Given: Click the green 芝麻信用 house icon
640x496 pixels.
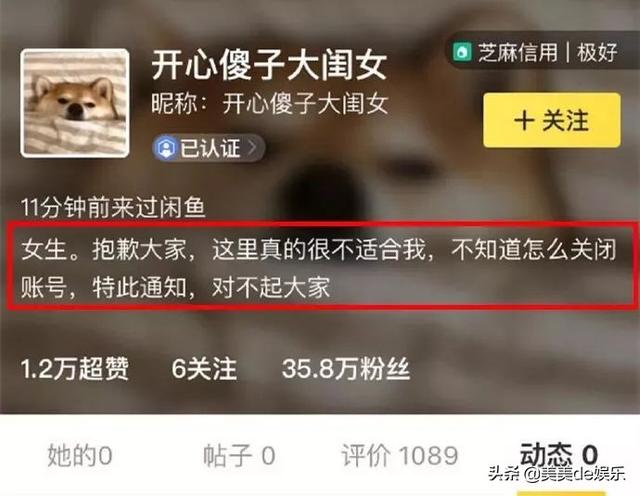Looking at the screenshot, I should [x=462, y=52].
